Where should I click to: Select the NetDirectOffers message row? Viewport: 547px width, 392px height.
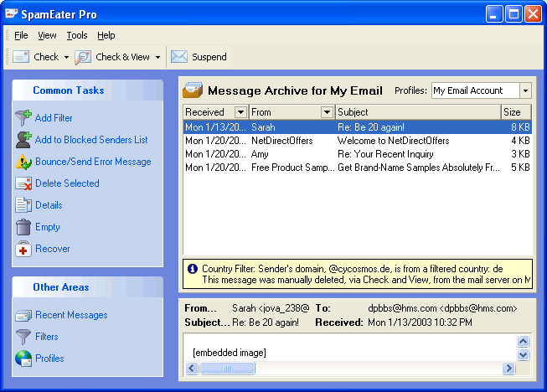(x=357, y=141)
